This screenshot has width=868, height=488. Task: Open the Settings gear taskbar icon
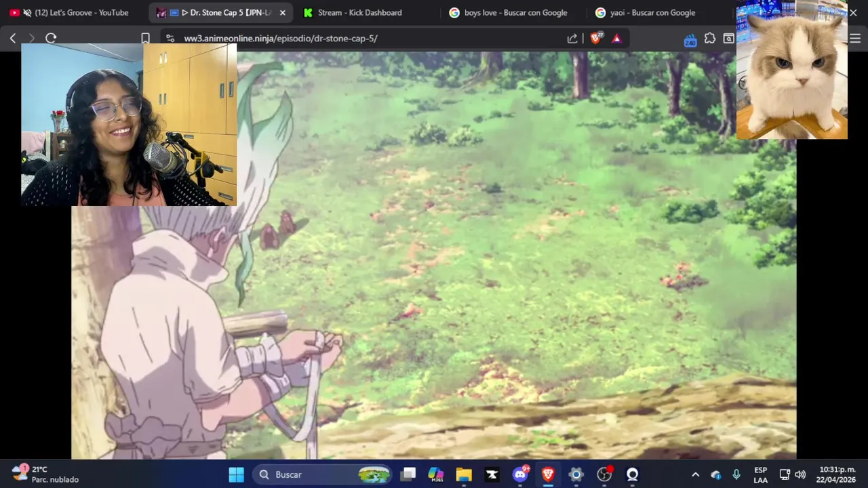576,474
